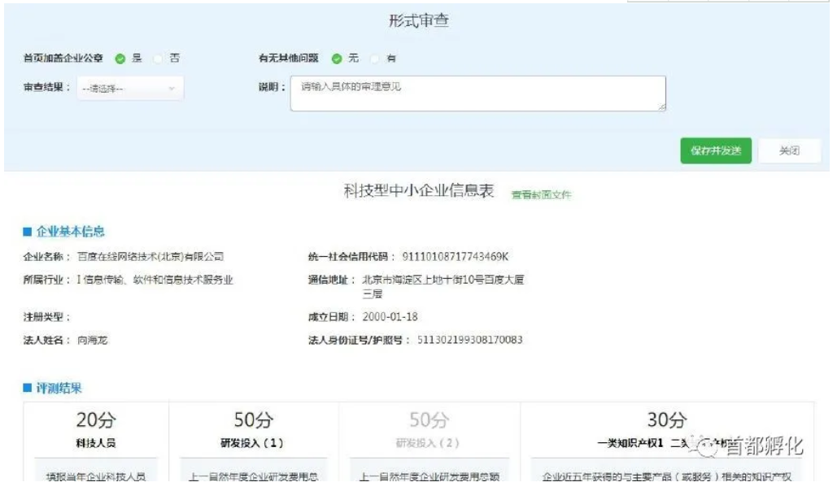The width and height of the screenshot is (837, 504).
Task: Open the 审查结果 dropdown
Action: [130, 89]
